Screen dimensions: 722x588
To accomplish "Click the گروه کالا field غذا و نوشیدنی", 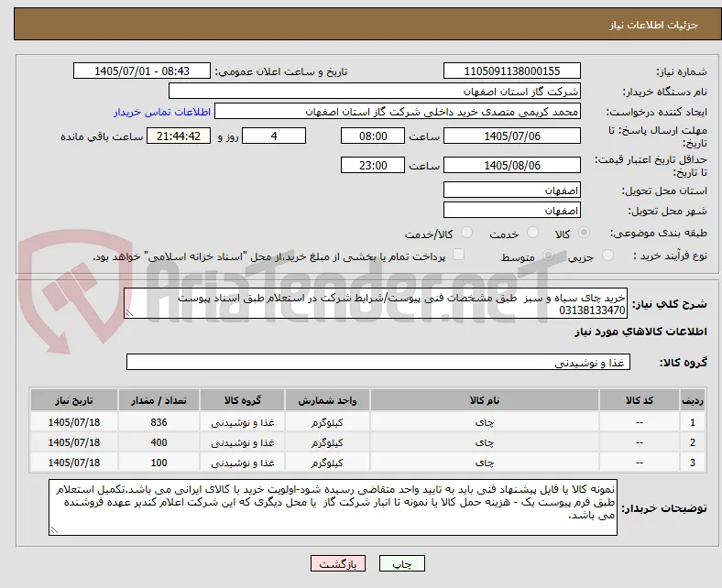I will 378,362.
